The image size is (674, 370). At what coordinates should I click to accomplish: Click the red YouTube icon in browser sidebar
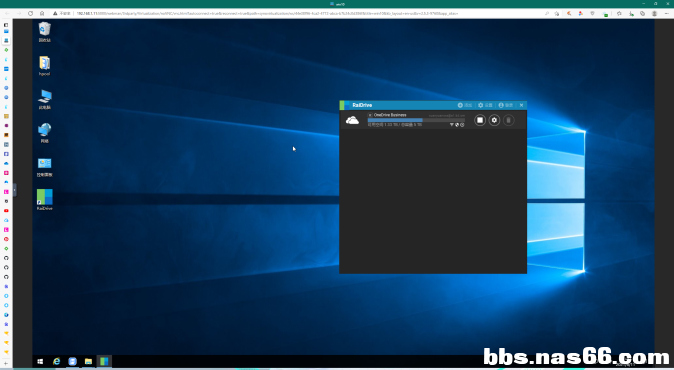6,211
